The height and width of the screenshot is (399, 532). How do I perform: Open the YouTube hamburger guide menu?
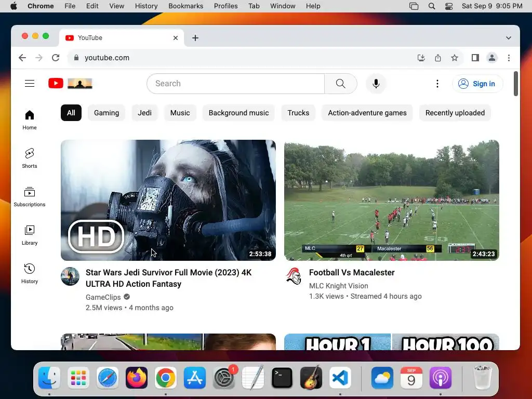click(x=30, y=84)
